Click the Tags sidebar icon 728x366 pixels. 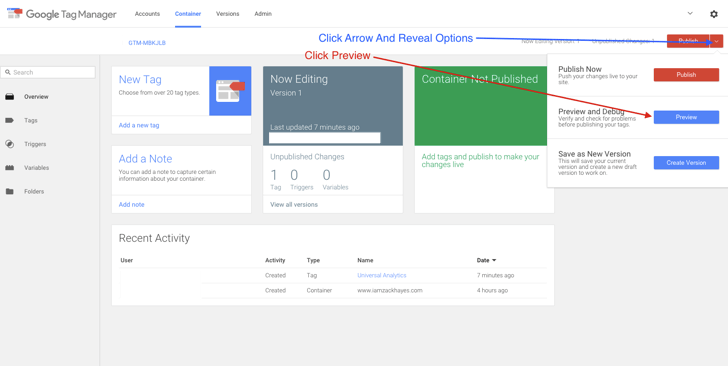point(9,120)
